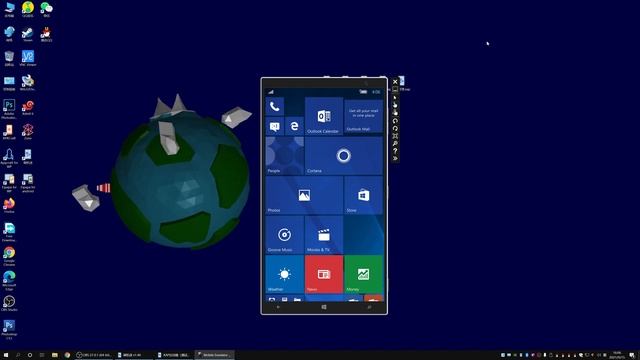Rotate the emulator left

[395, 121]
